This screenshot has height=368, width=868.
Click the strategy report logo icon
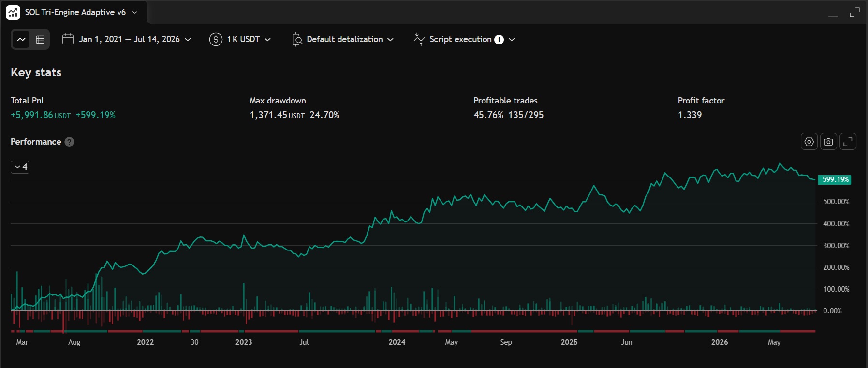pos(13,13)
